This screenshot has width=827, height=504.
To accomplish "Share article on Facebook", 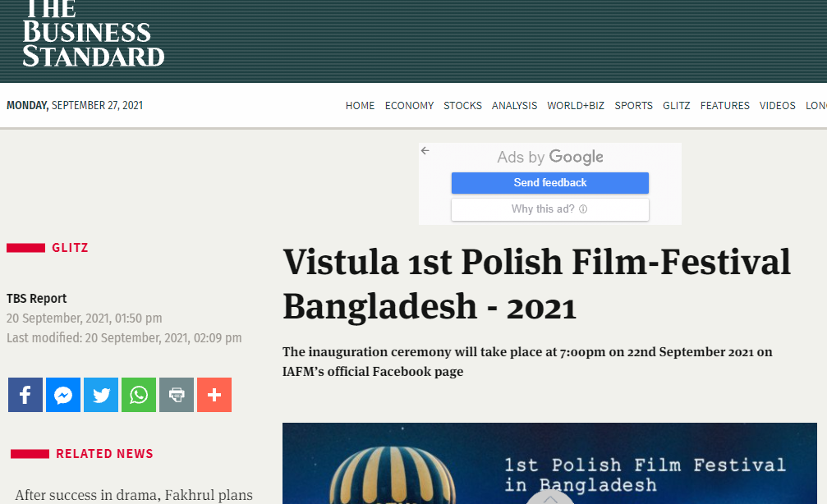I will [x=25, y=395].
